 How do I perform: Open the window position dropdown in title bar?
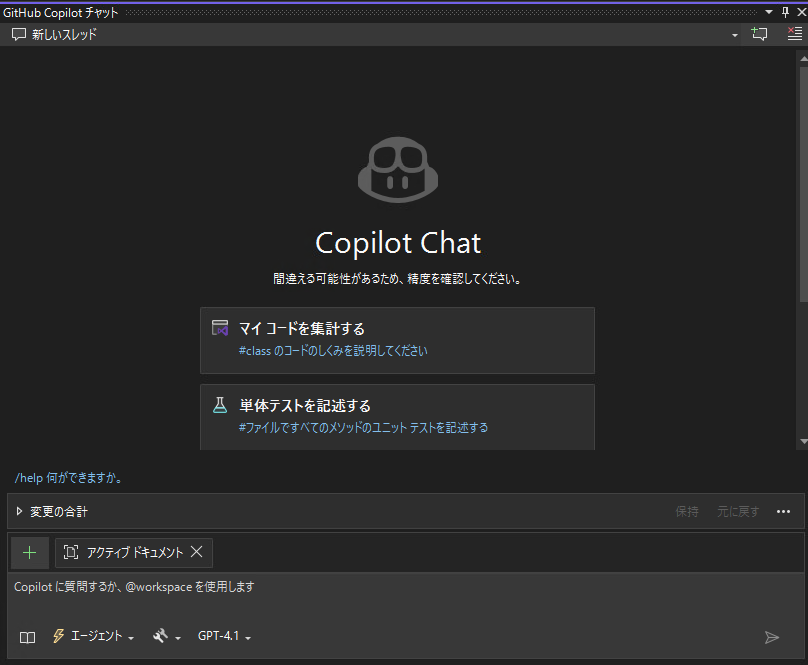pyautogui.click(x=769, y=11)
